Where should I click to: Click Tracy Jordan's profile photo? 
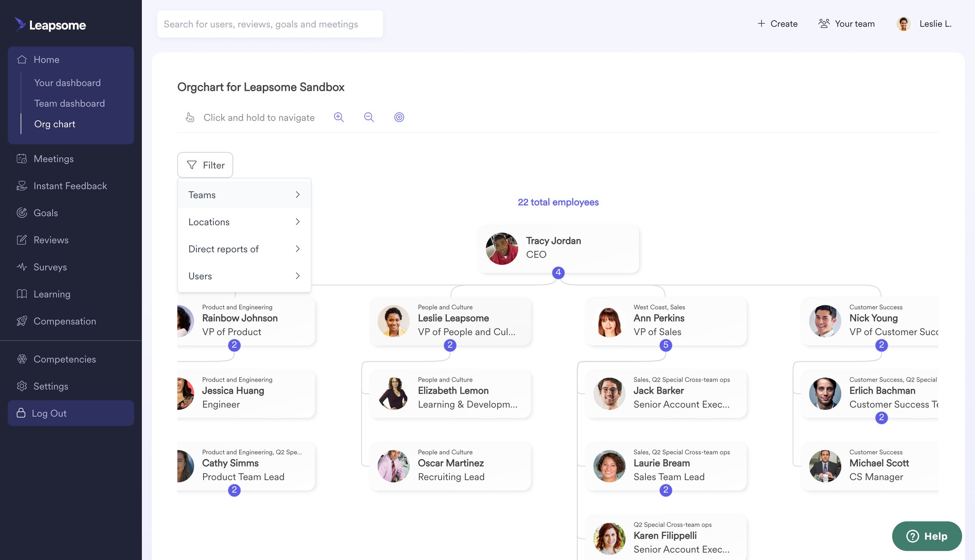pyautogui.click(x=502, y=249)
